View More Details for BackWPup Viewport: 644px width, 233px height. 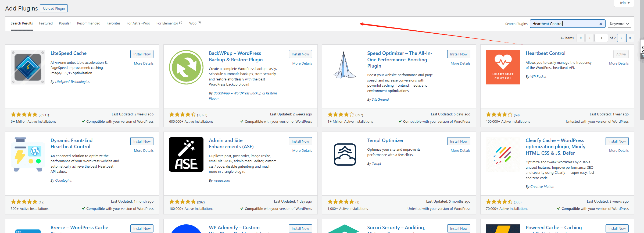tap(302, 63)
